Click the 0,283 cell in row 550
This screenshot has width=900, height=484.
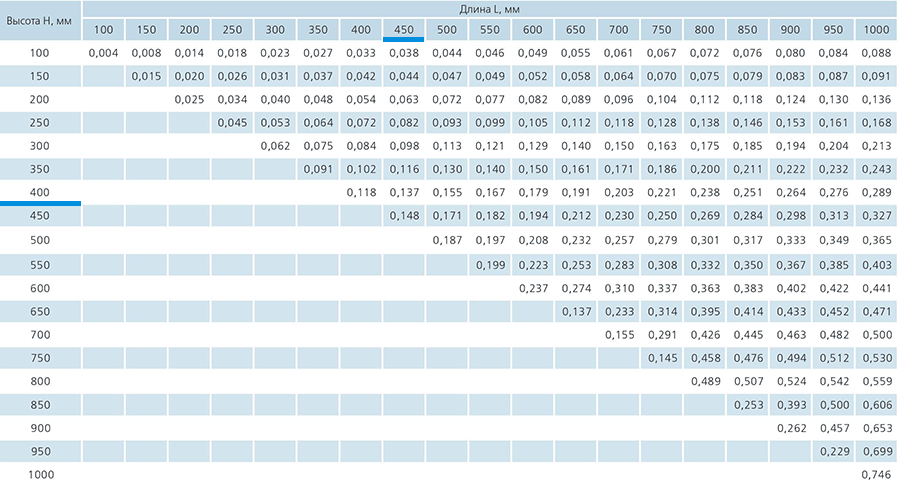[619, 265]
